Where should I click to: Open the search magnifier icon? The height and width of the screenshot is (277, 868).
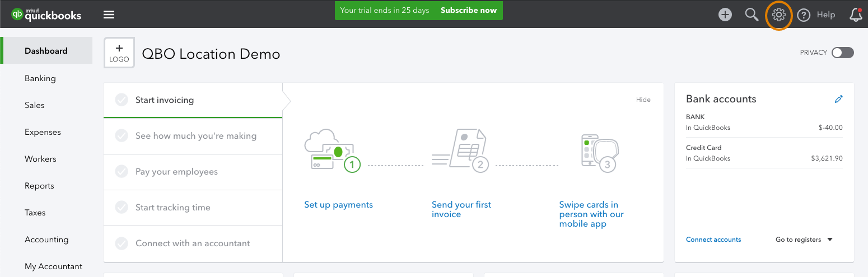(752, 15)
